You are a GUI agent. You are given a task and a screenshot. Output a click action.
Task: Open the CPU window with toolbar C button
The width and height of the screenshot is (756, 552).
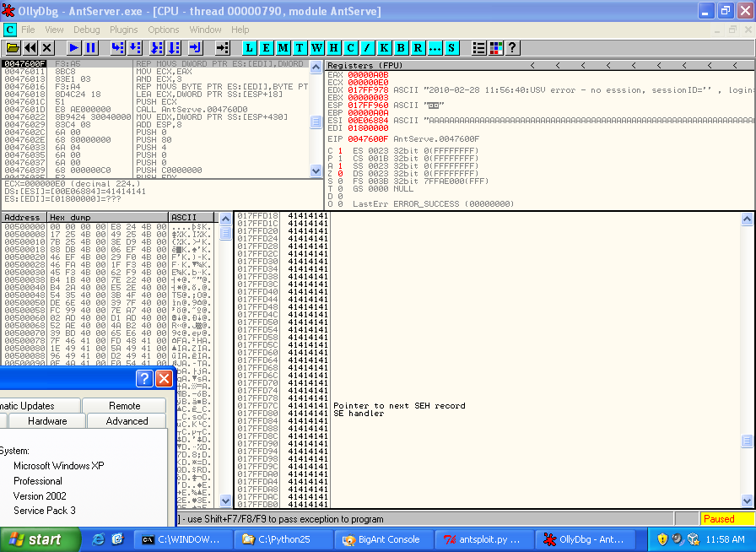click(350, 48)
